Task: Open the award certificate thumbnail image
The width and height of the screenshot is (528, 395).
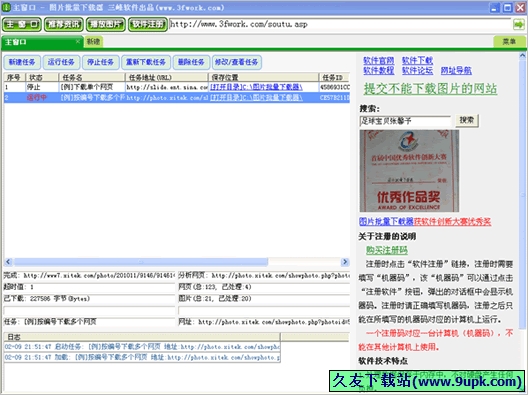Action: tap(409, 171)
